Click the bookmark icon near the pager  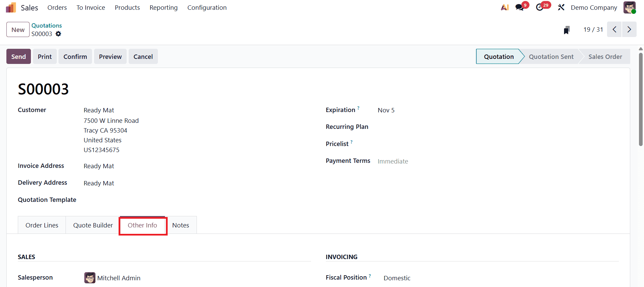[567, 30]
